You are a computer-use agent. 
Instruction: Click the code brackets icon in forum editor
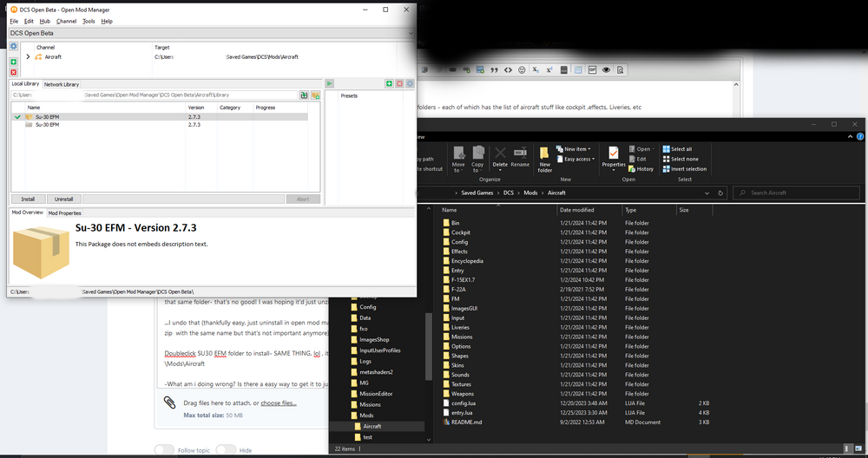tap(508, 70)
